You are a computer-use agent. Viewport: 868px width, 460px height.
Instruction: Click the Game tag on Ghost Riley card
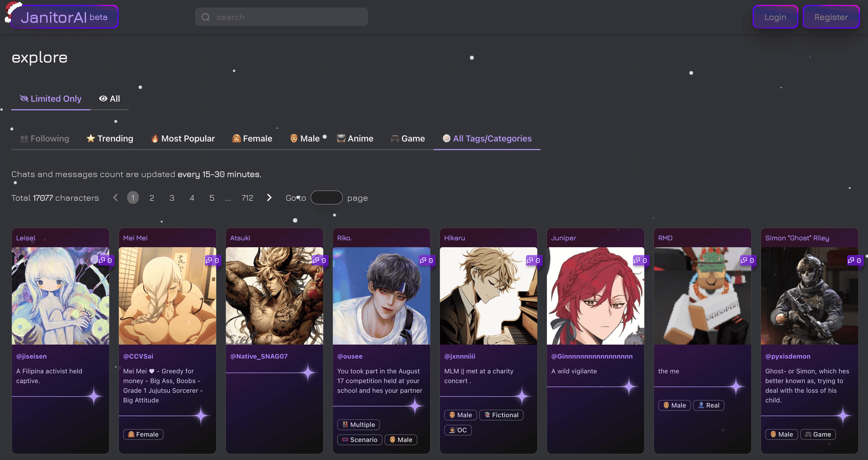click(818, 434)
